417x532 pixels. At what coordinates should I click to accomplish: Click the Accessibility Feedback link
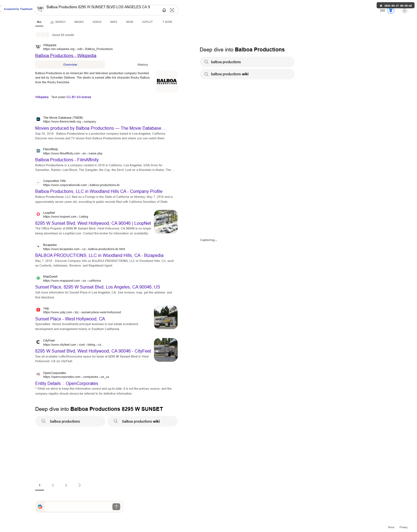18,9
